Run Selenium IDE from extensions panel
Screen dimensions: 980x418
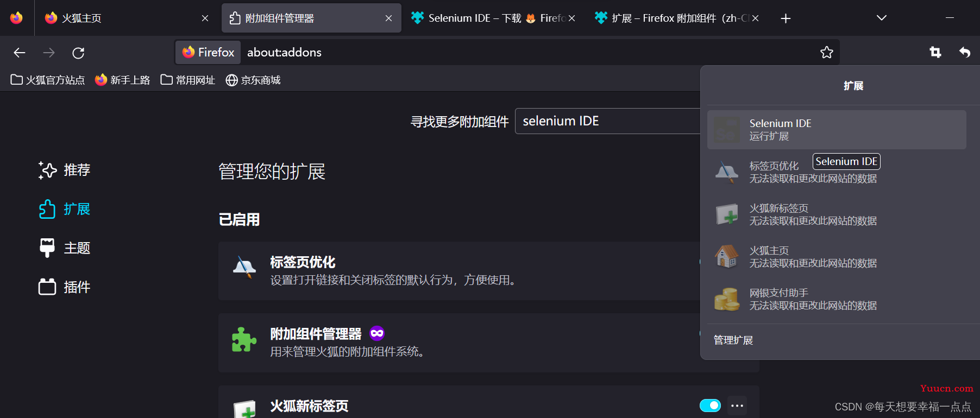(837, 130)
